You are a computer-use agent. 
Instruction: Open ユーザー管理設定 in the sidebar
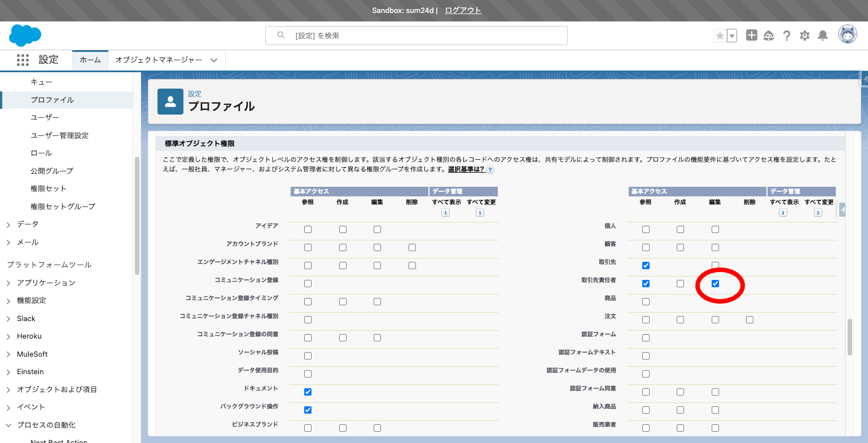[x=60, y=135]
